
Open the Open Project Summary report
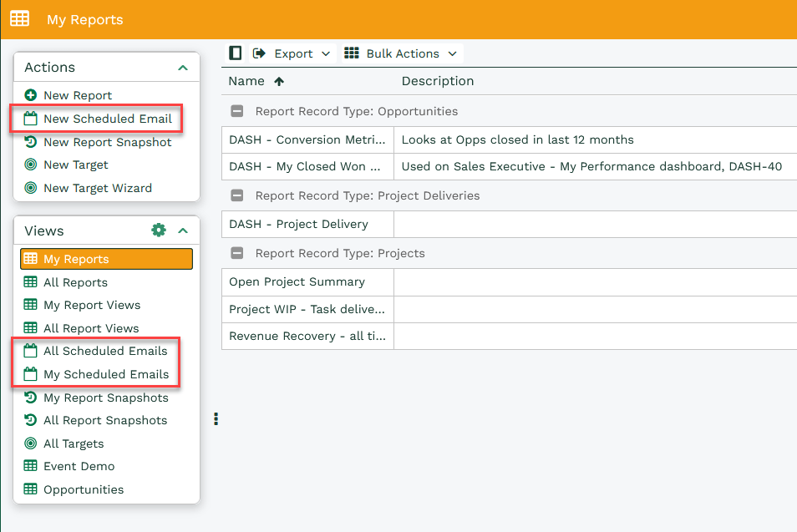click(x=297, y=281)
